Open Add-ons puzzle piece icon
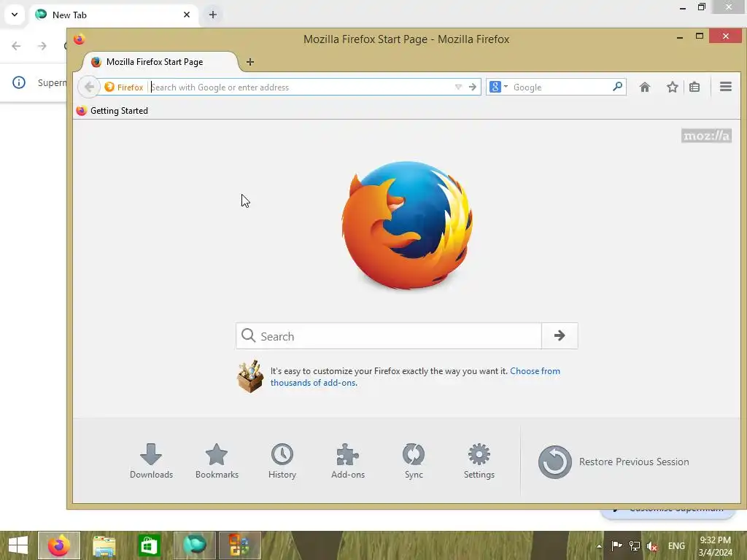This screenshot has height=560, width=747. [x=348, y=454]
